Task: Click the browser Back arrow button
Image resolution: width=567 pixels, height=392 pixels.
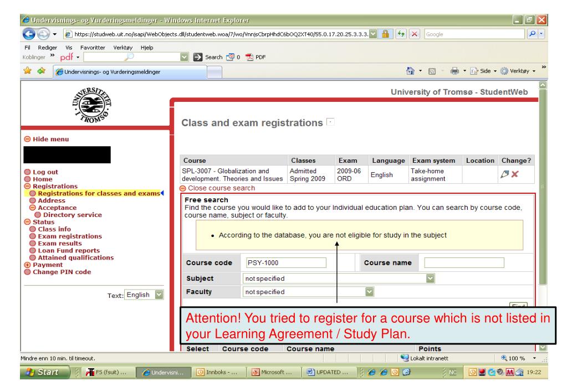Action: click(x=29, y=34)
